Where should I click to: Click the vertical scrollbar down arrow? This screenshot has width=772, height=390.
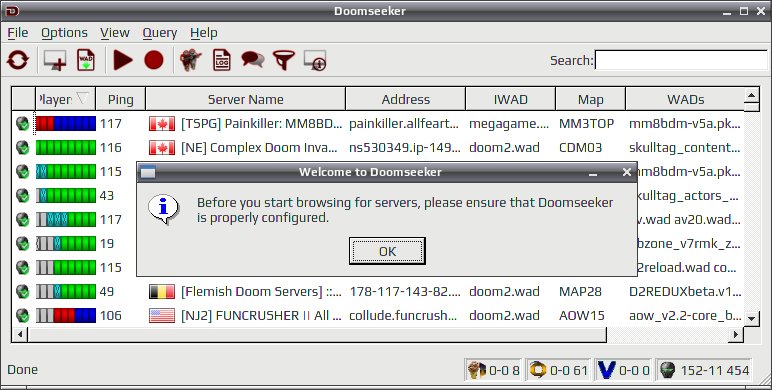[751, 319]
